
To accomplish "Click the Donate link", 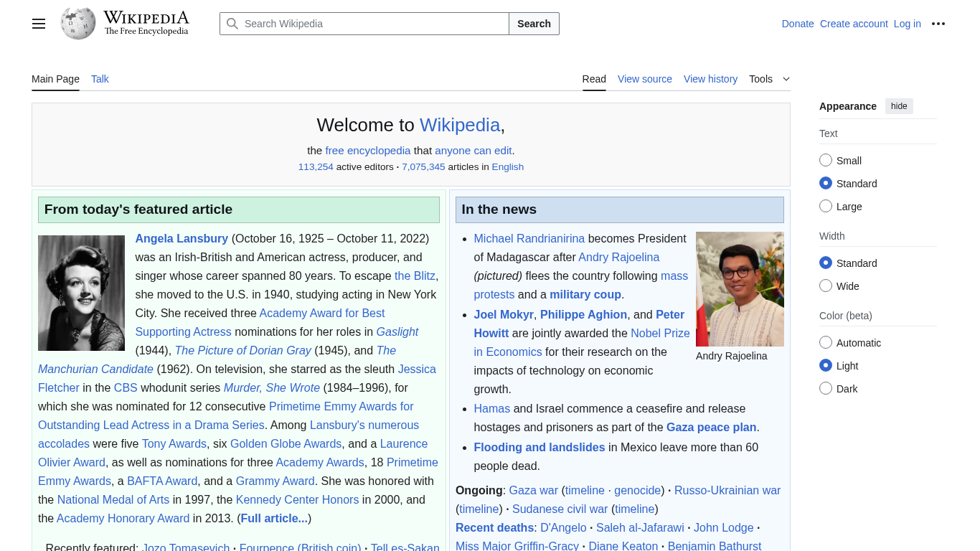I will pos(797,24).
